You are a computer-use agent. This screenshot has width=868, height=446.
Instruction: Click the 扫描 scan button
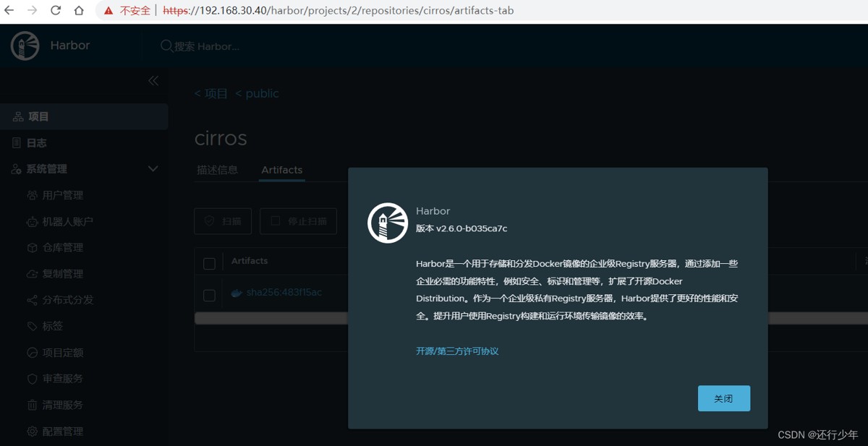point(223,221)
